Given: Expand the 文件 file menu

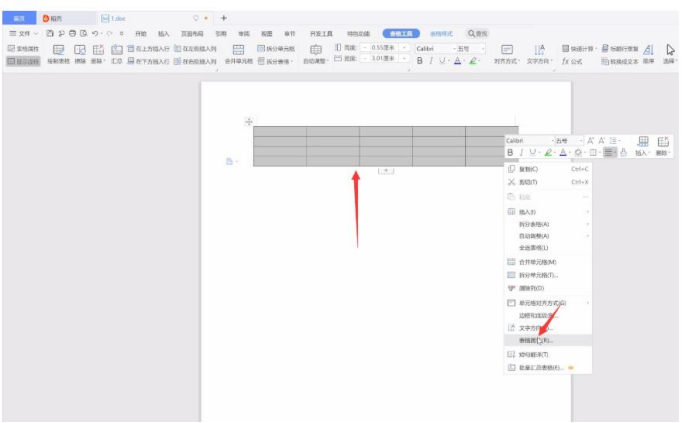Looking at the screenshot, I should (20, 33).
